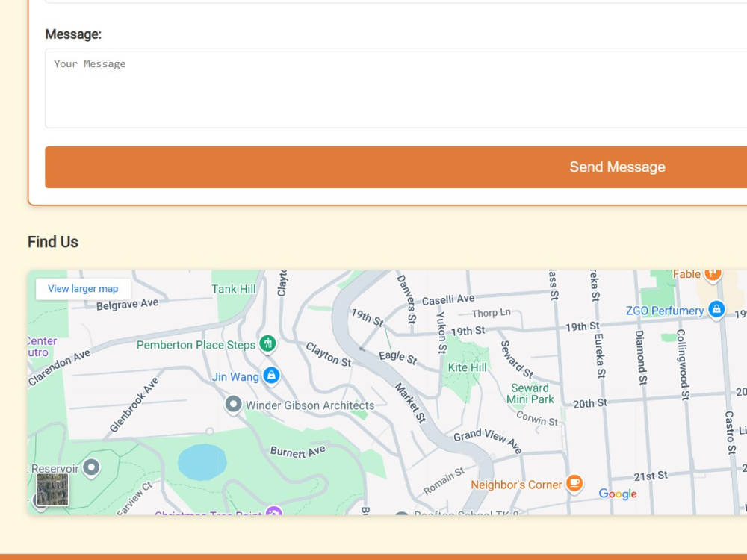747x560 pixels.
Task: Click the 21st St street label
Action: [x=651, y=476]
